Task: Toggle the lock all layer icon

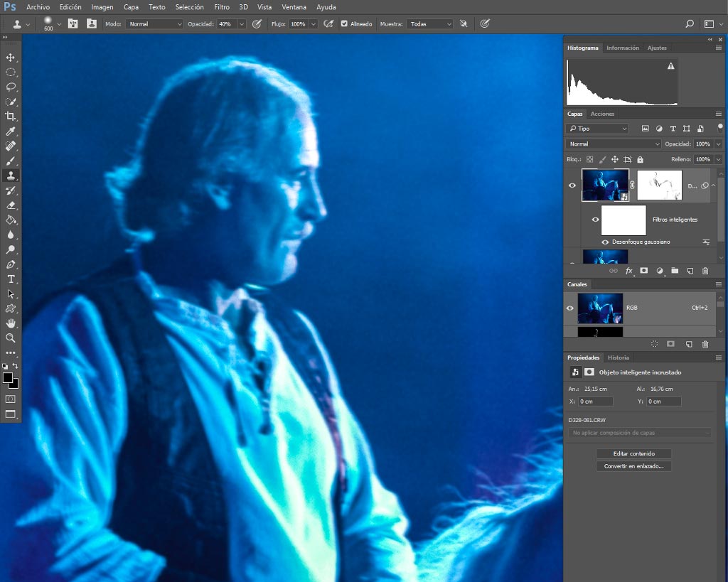Action: tap(641, 160)
